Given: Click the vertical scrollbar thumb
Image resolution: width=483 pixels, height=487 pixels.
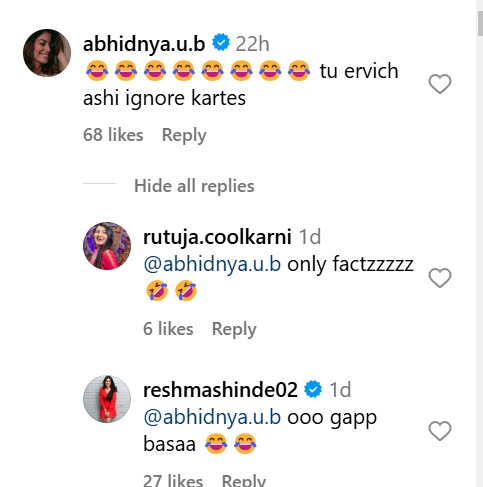Looking at the screenshot, I should 480,23.
